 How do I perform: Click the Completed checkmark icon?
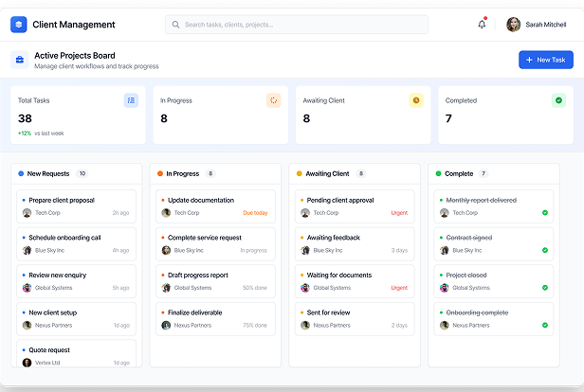coord(558,100)
